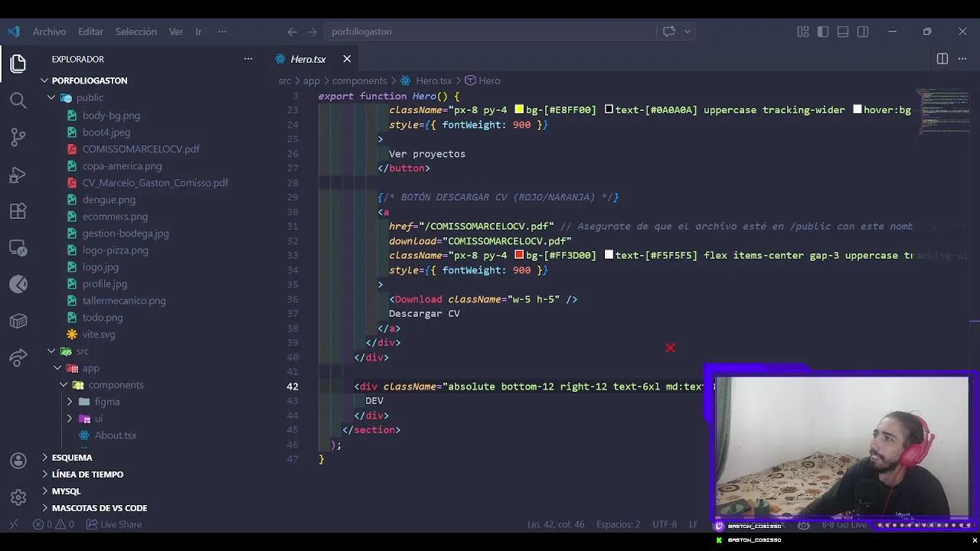Open the Source Control view

[18, 137]
